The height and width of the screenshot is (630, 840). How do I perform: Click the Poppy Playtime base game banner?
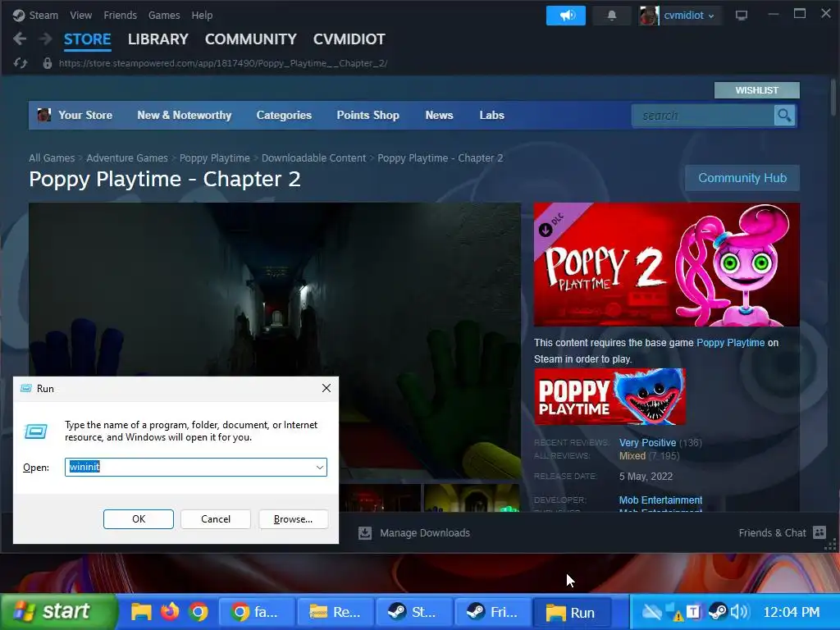pyautogui.click(x=609, y=396)
